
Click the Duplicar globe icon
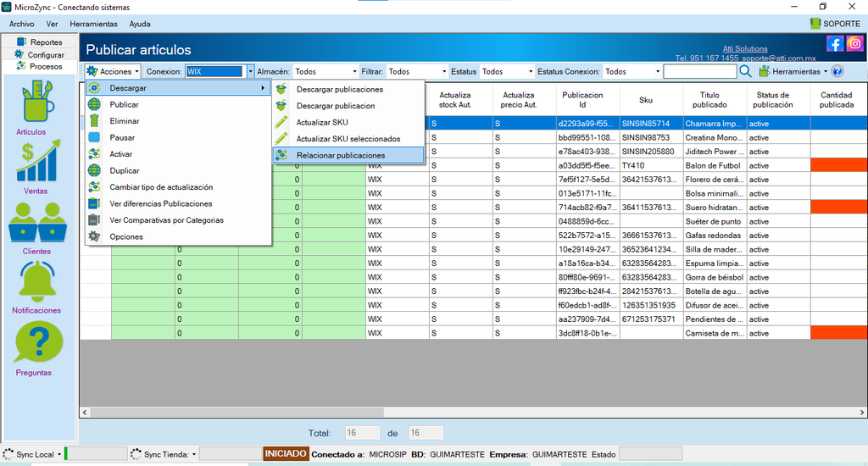click(95, 170)
